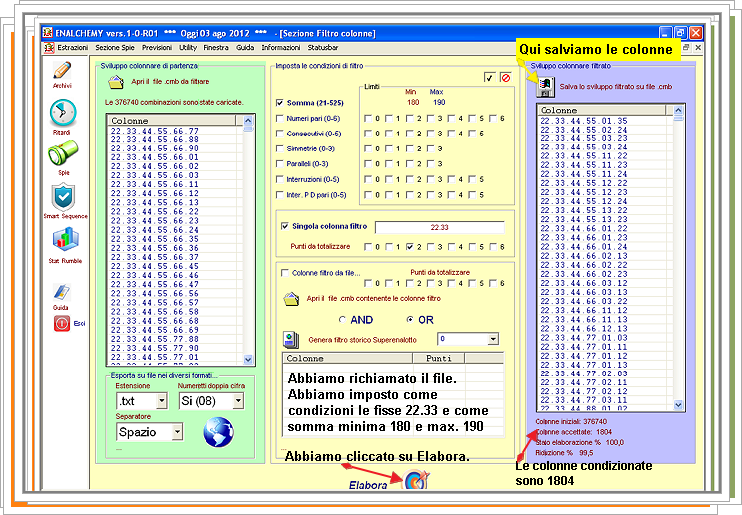Screen dimensions: 742x515
Task: Click left Colonne list scroll down arrow
Action: click(x=248, y=360)
